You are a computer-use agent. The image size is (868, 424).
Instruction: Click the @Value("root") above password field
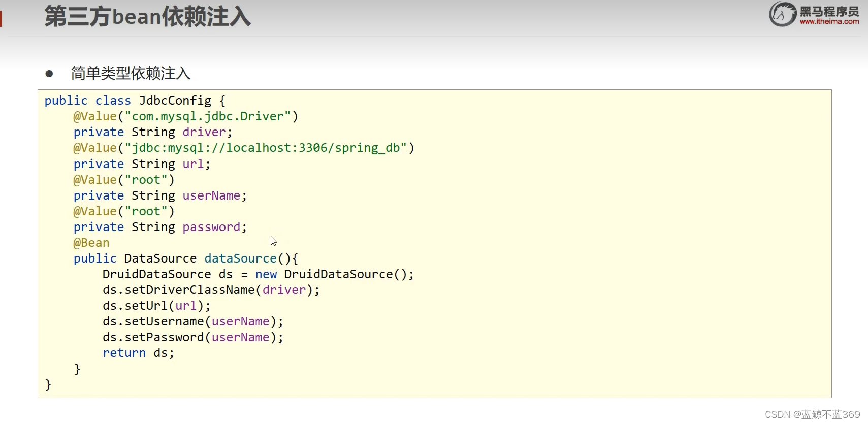(124, 211)
